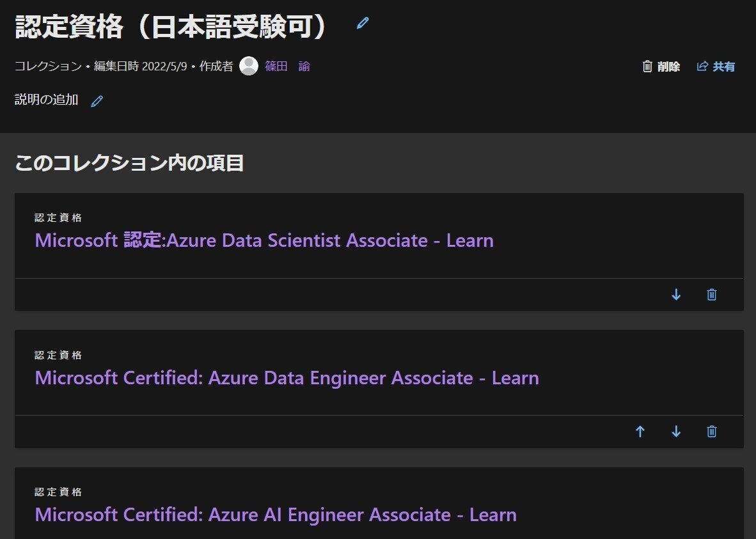Click 認定資格 label above AI Engineer item

tap(58, 492)
